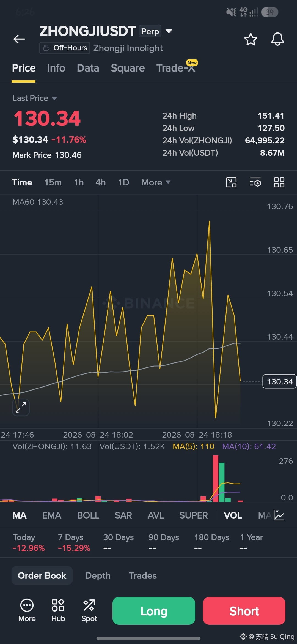Tap the tallest red volume bar
This screenshot has width=297, height=644.
[x=216, y=478]
